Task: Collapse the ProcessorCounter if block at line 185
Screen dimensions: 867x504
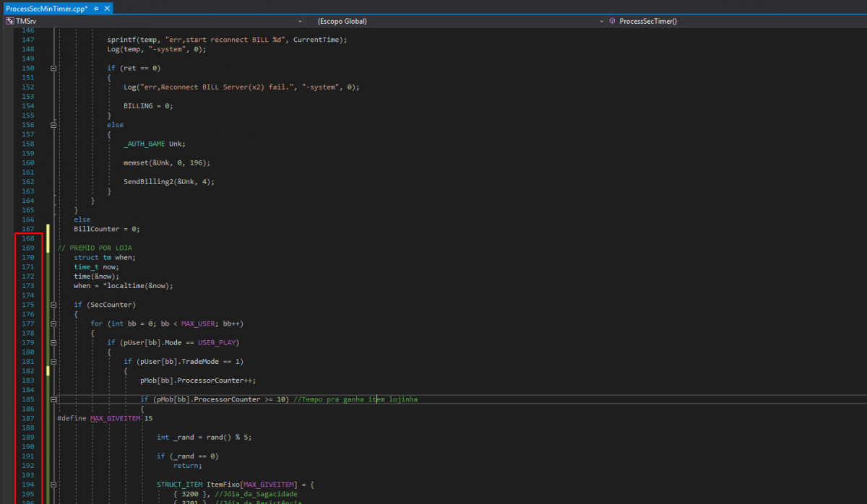Action: click(53, 399)
